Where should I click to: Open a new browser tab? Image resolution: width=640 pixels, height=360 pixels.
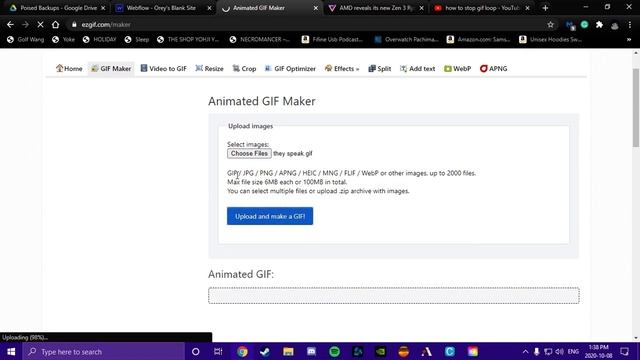click(x=545, y=8)
